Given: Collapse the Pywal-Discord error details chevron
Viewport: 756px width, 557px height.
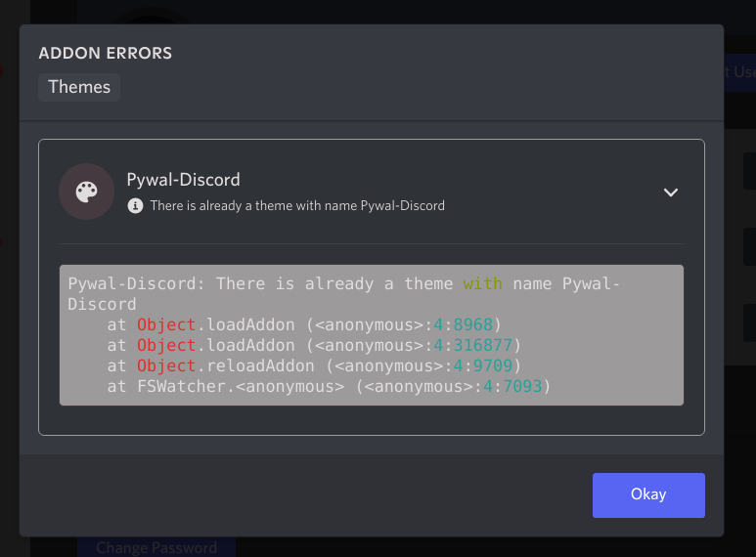Looking at the screenshot, I should (671, 193).
